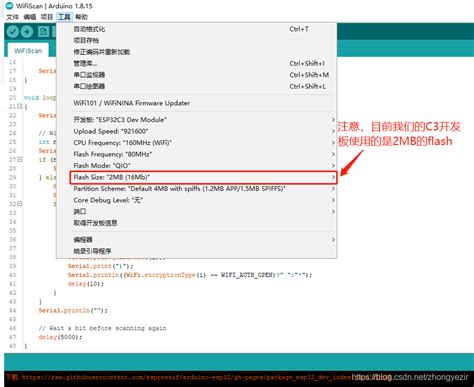
Task: Switch to the WiFiScan sketch tab
Action: pyautogui.click(x=28, y=51)
